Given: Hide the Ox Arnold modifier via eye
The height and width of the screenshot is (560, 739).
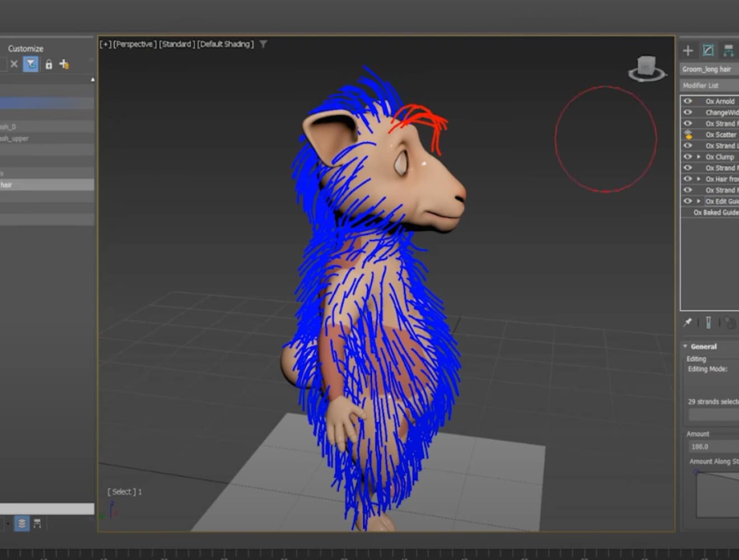Looking at the screenshot, I should [x=688, y=101].
